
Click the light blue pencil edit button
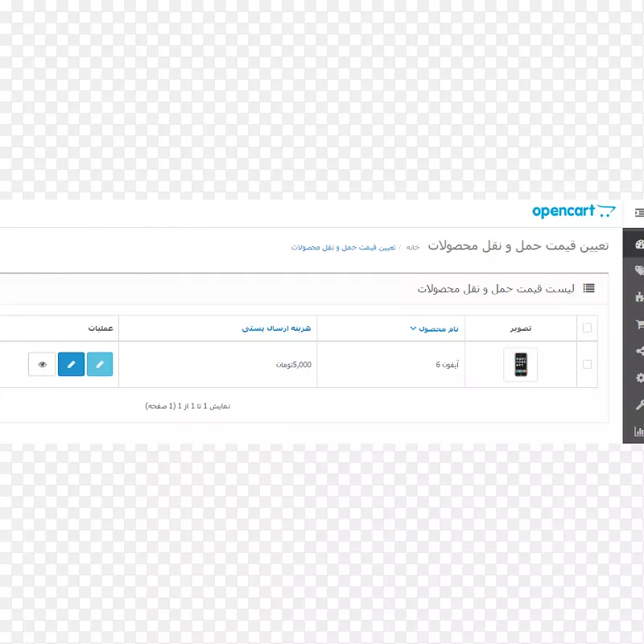point(100,365)
